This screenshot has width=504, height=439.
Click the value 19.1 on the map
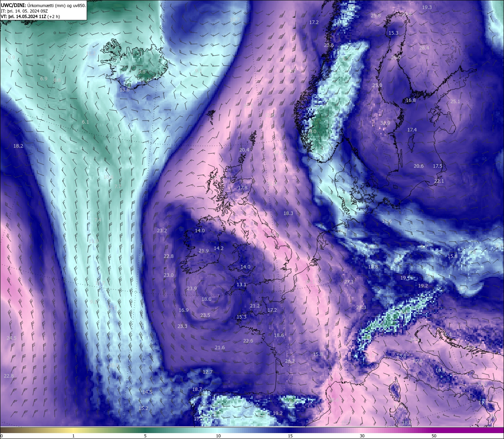click(x=406, y=278)
